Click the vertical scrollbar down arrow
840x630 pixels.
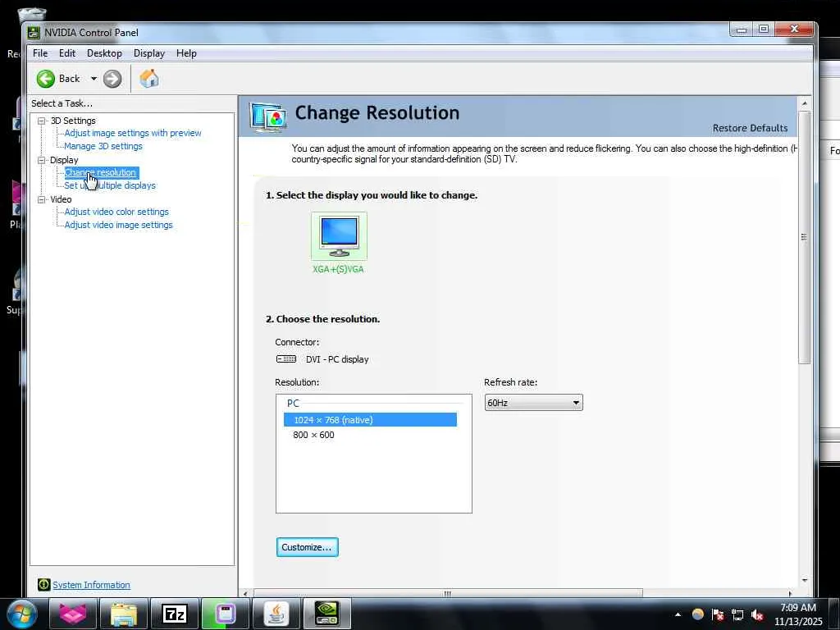coord(804,580)
